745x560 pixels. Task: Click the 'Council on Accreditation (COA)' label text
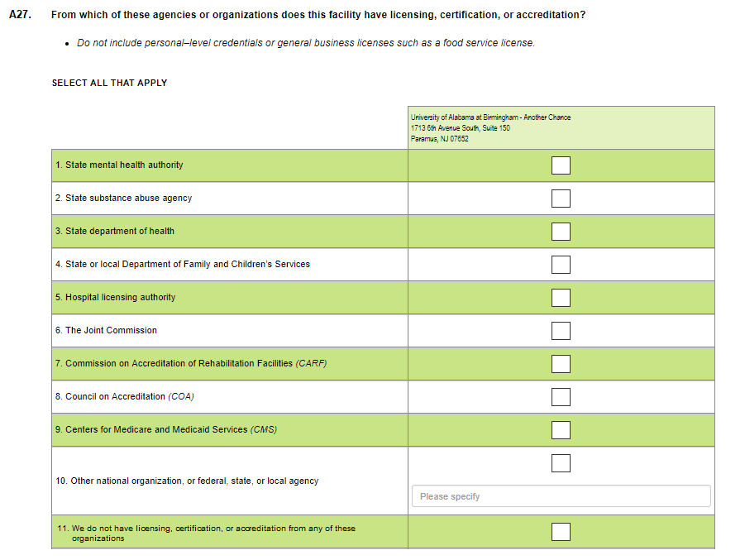[125, 396]
